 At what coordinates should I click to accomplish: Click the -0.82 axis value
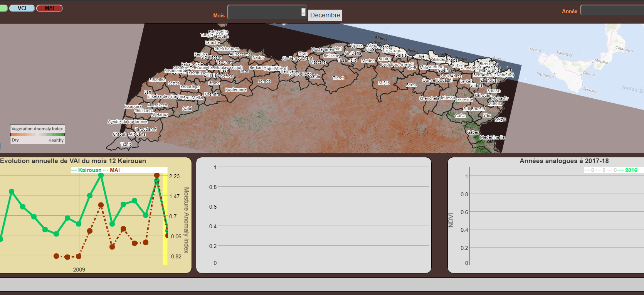coord(175,256)
